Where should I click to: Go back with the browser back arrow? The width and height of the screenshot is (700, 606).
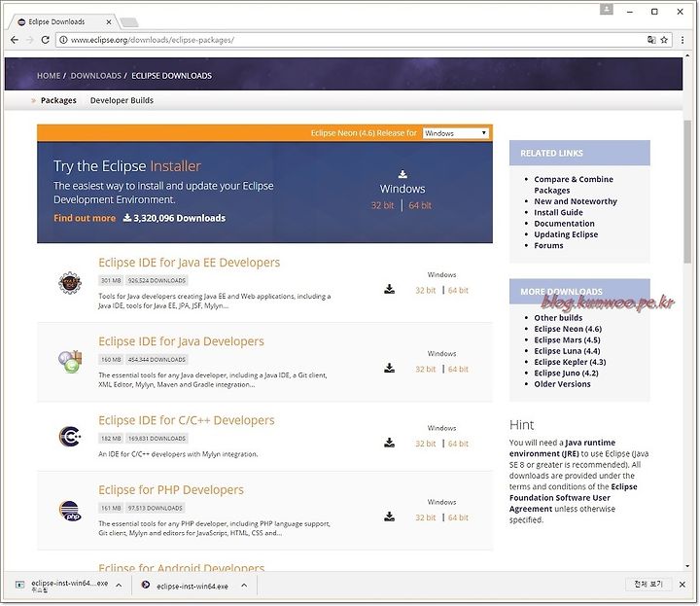[x=15, y=40]
